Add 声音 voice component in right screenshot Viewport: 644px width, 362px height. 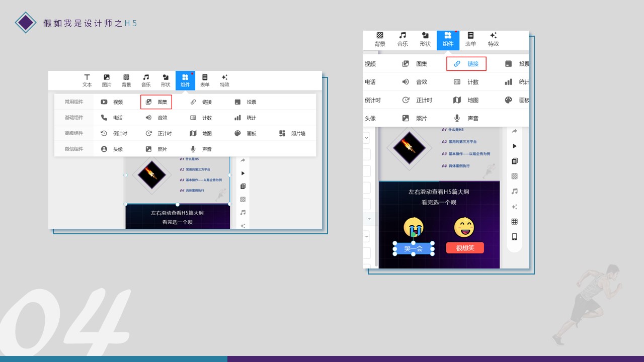click(466, 118)
